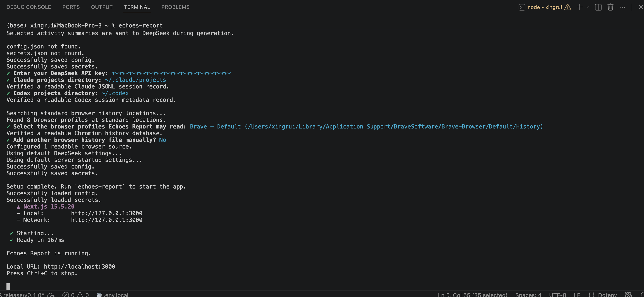Switch to the DEBUG CONSOLE tab
The height and width of the screenshot is (297, 644).
29,7
